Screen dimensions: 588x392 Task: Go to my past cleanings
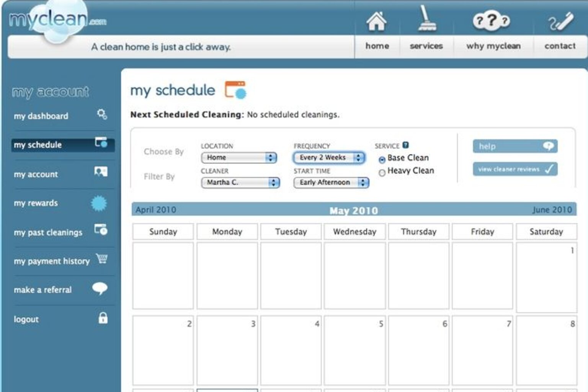coord(48,232)
